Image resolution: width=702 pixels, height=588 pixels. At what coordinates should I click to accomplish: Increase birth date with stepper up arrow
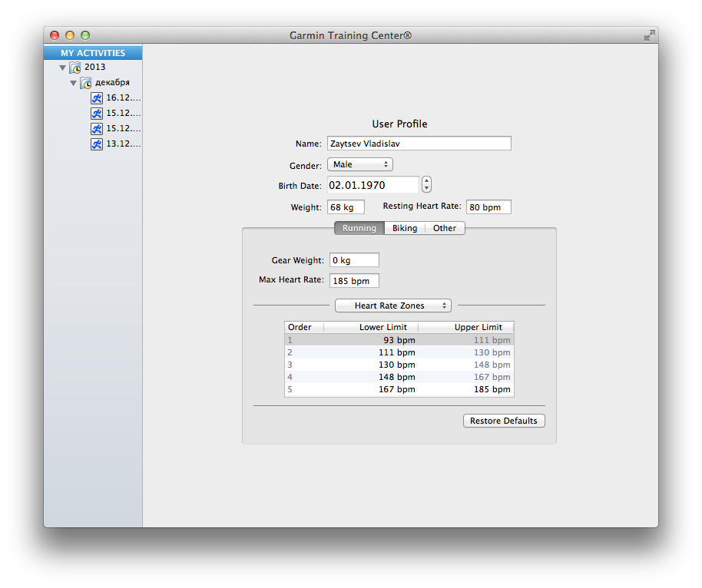tap(427, 181)
